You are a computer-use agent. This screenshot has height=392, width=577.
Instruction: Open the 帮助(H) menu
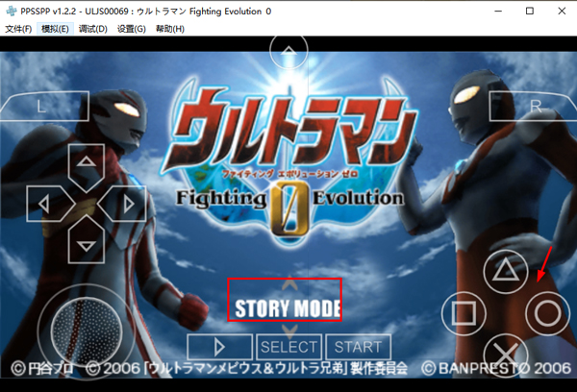(169, 29)
